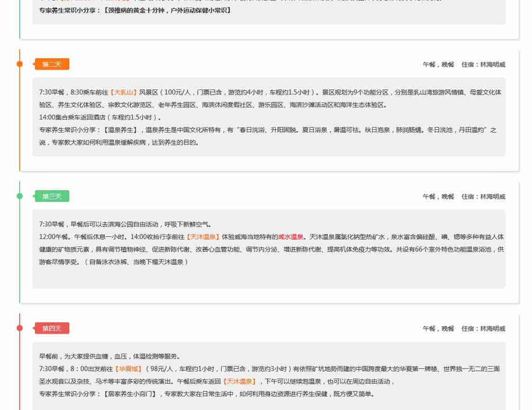Select the green 第三天 day label
The image size is (532, 410).
(52, 196)
